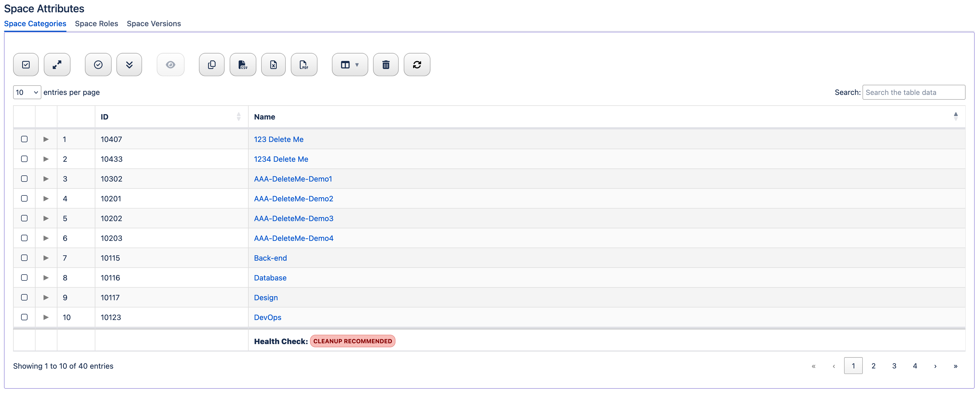The height and width of the screenshot is (393, 980).
Task: Click the circled checkmark toolbar icon
Action: pyautogui.click(x=98, y=65)
